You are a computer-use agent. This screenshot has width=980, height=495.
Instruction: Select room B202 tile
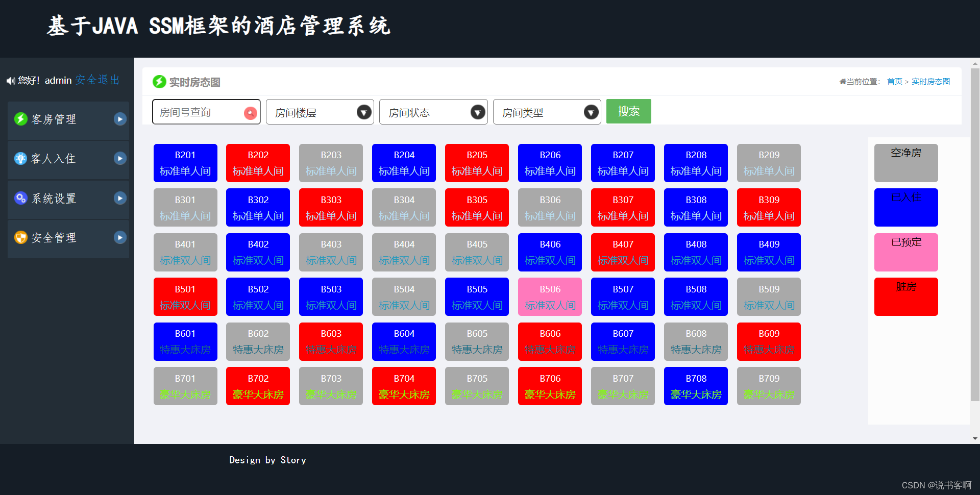258,163
